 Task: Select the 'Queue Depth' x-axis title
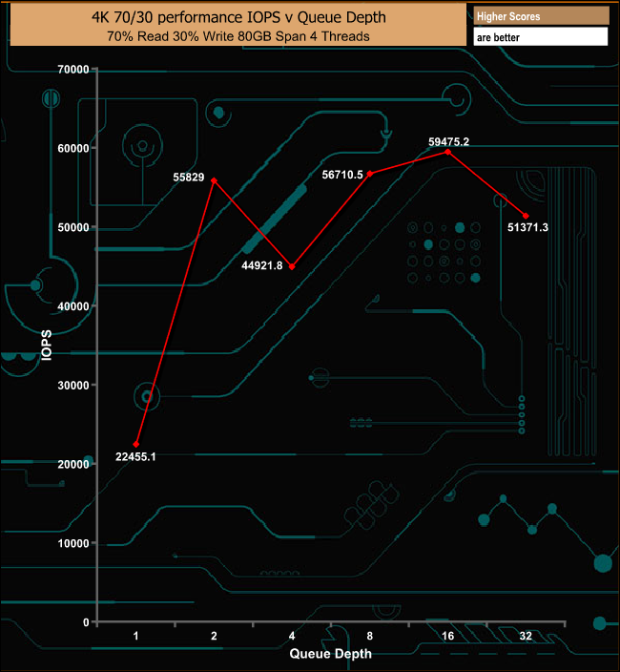pos(331,654)
